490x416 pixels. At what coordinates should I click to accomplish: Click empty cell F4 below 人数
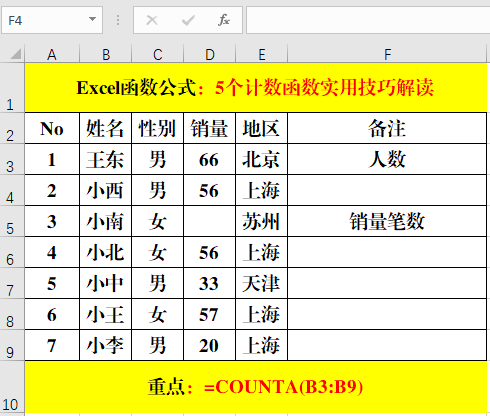coord(387,190)
